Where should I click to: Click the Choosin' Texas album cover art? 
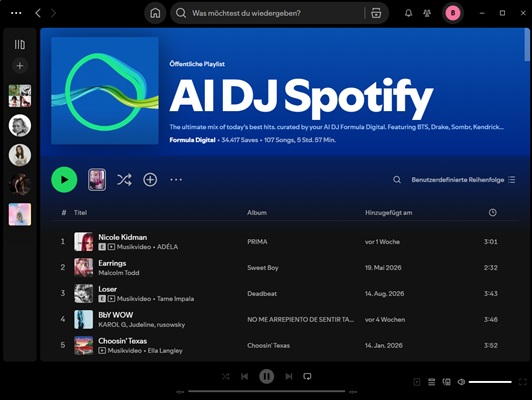coord(83,345)
